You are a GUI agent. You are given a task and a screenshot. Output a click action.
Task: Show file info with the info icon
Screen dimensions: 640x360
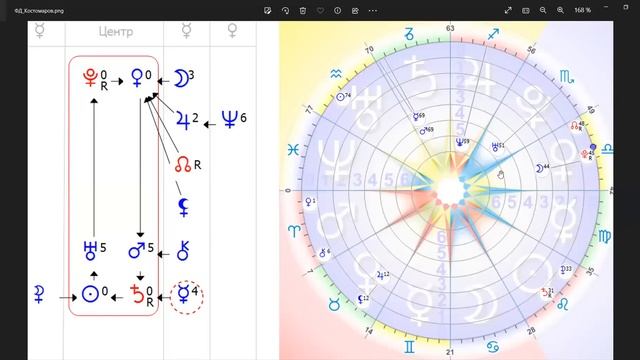click(338, 11)
